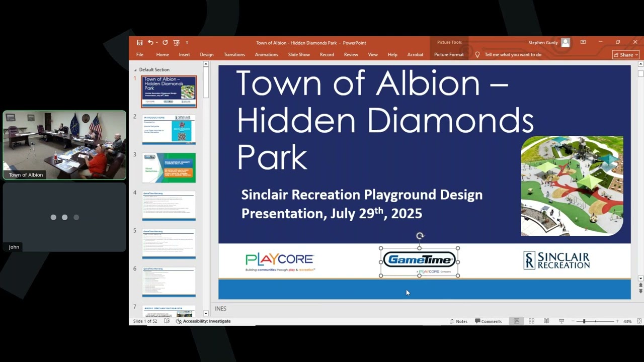Screen dimensions: 644x362
Task: Select slide 5 thumbnail
Action: [x=169, y=244]
